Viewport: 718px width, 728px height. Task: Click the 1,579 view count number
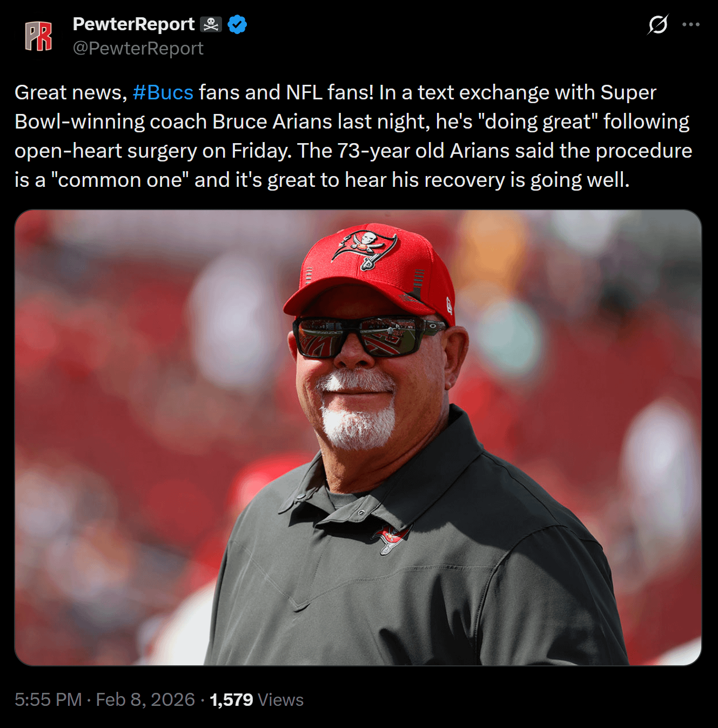click(231, 699)
